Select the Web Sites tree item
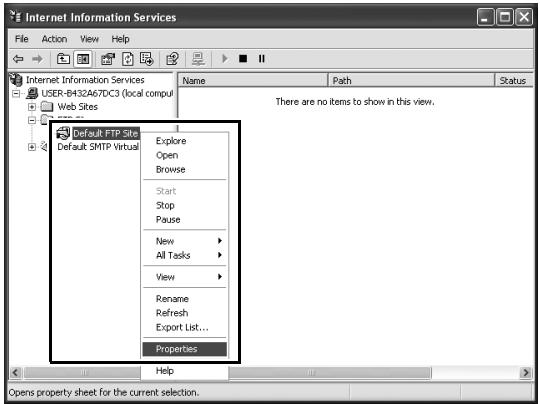 (x=78, y=107)
